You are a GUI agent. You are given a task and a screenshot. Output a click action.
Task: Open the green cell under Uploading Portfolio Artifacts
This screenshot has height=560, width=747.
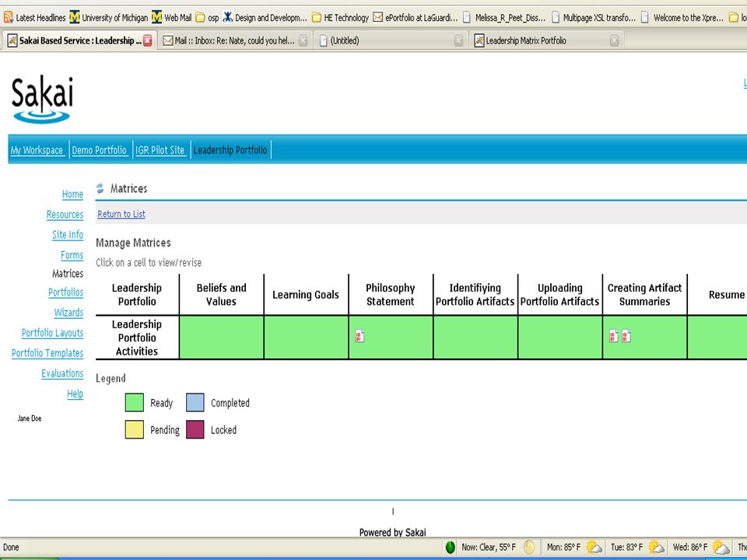tap(560, 337)
